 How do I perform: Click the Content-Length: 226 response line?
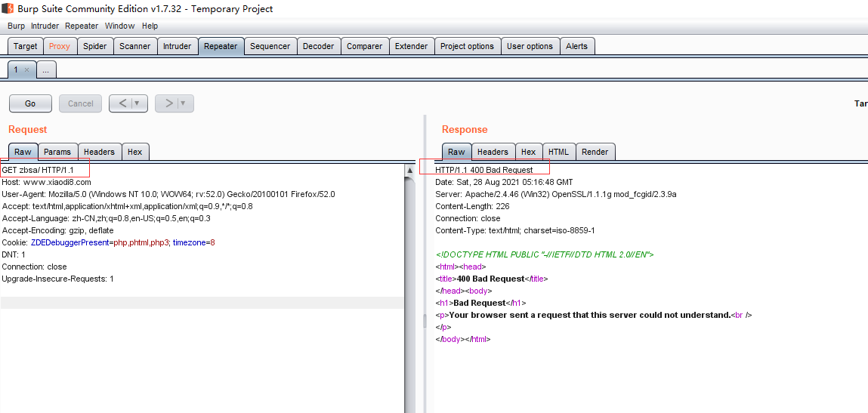pyautogui.click(x=472, y=207)
